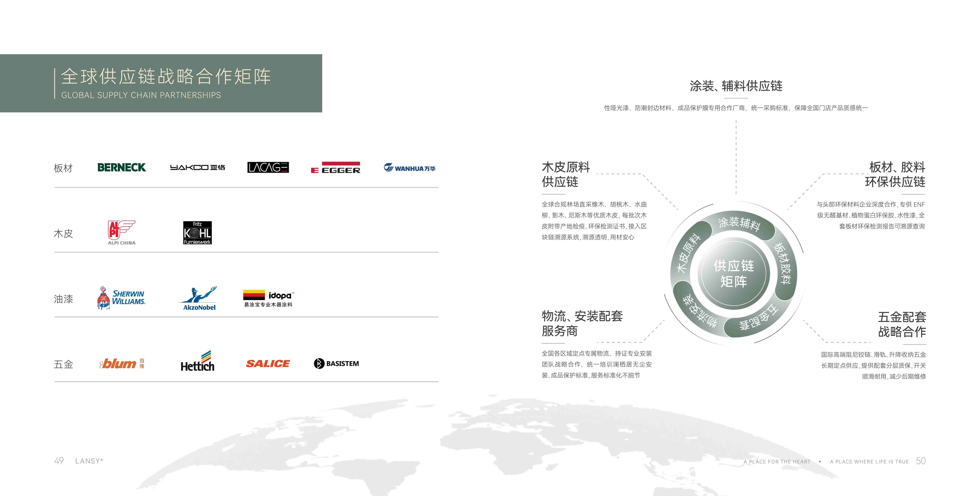The height and width of the screenshot is (496, 980).
Task: Select the central 供应链矩阵 circle
Action: pos(734,273)
